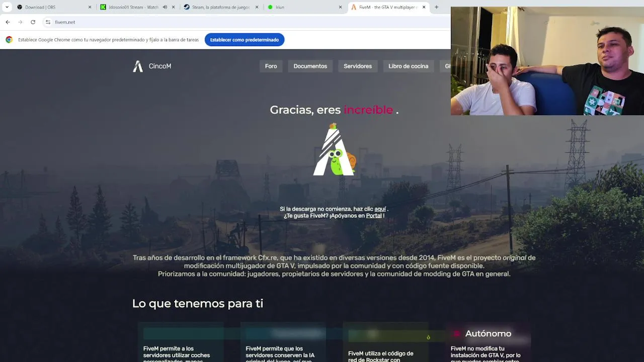Open the Servidores menu item

point(358,66)
